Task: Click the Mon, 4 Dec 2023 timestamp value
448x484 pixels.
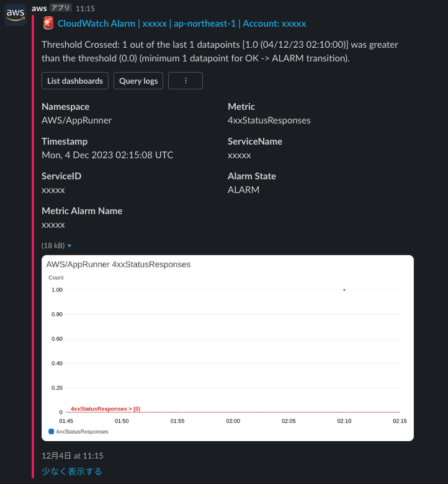Action: (107, 155)
